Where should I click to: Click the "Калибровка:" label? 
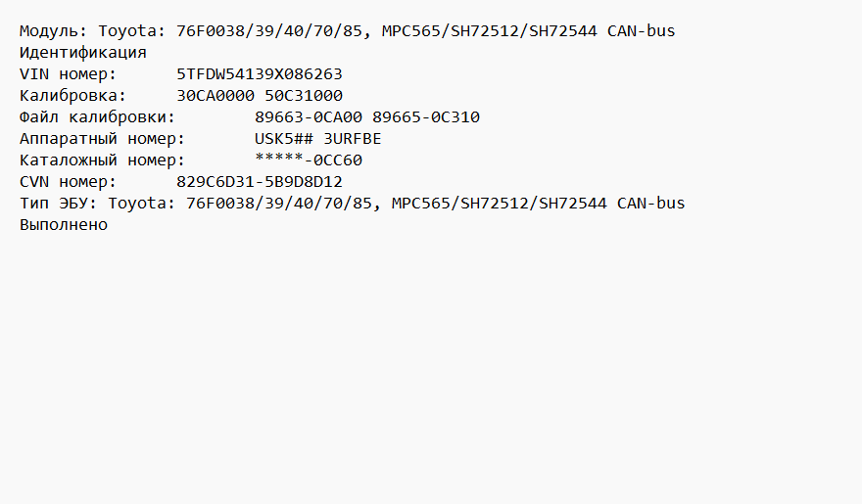pos(72,96)
